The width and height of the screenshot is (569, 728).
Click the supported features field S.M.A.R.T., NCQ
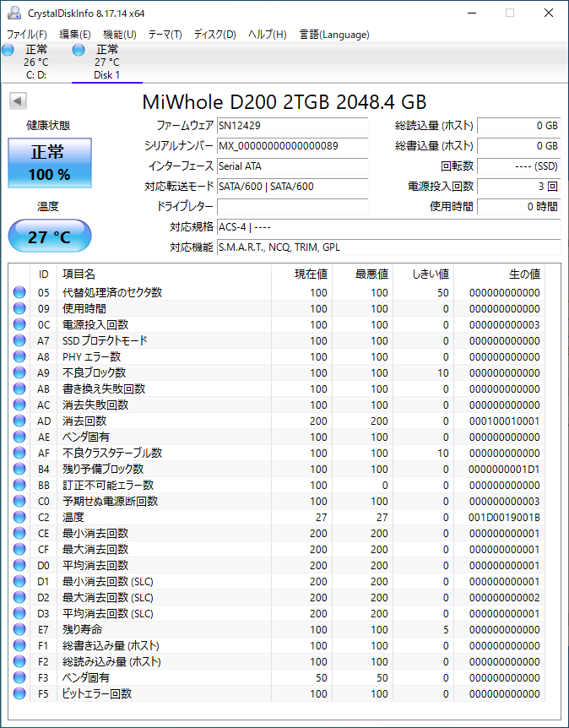click(x=388, y=247)
